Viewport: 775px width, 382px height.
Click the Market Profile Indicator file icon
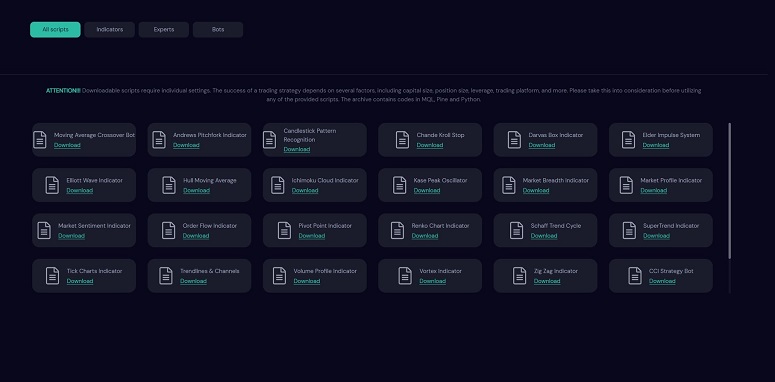click(x=626, y=185)
